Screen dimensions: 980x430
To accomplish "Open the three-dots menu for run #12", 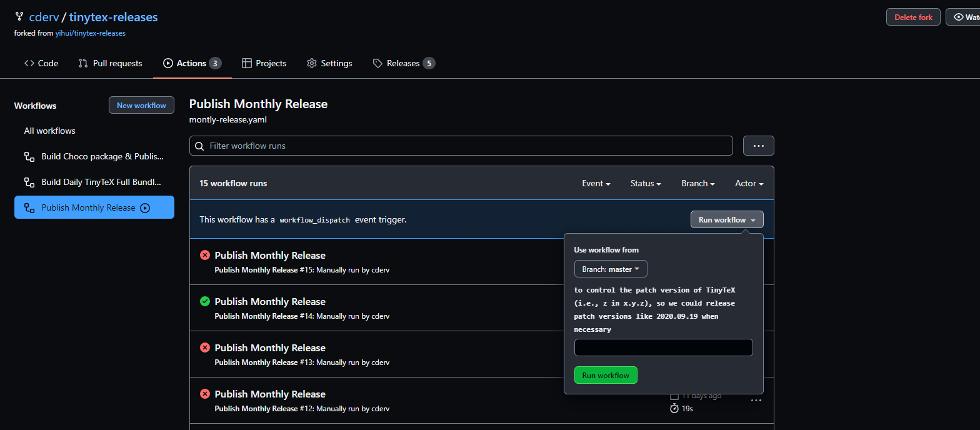I will click(756, 401).
